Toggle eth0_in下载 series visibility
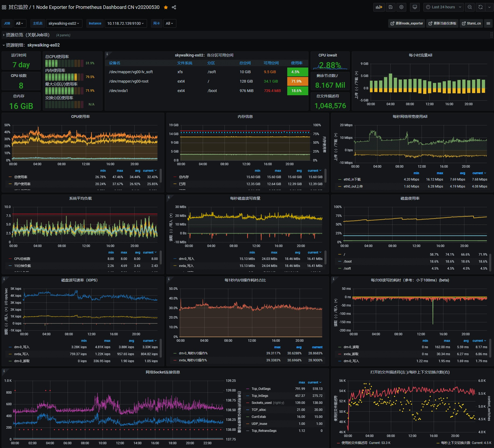This screenshot has width=494, height=448. pyautogui.click(x=352, y=179)
